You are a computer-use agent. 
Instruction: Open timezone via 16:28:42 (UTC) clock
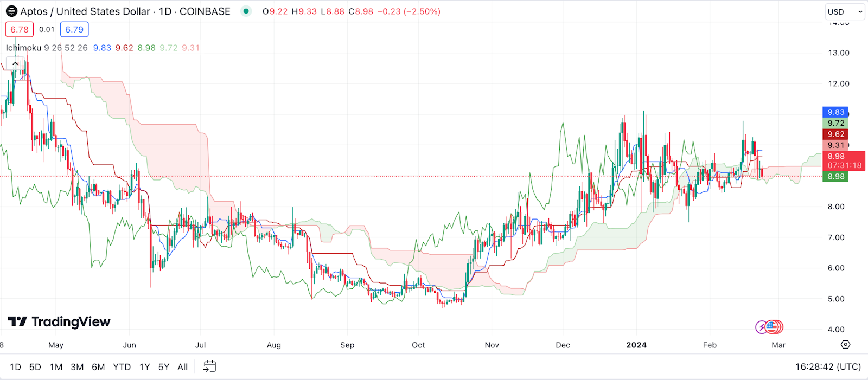[828, 367]
